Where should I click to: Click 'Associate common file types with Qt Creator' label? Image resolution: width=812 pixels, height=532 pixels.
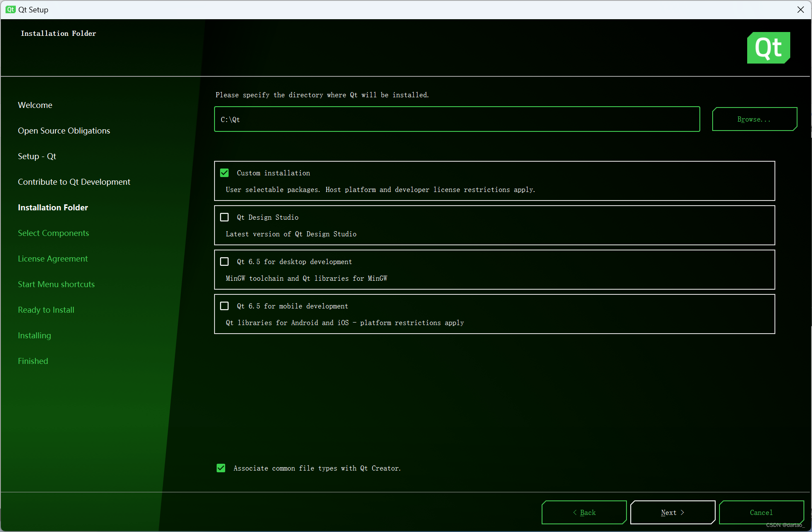pos(317,468)
